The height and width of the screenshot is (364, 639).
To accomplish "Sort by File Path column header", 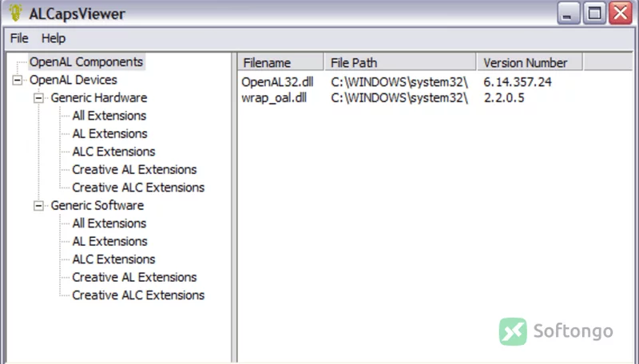I will coord(400,62).
